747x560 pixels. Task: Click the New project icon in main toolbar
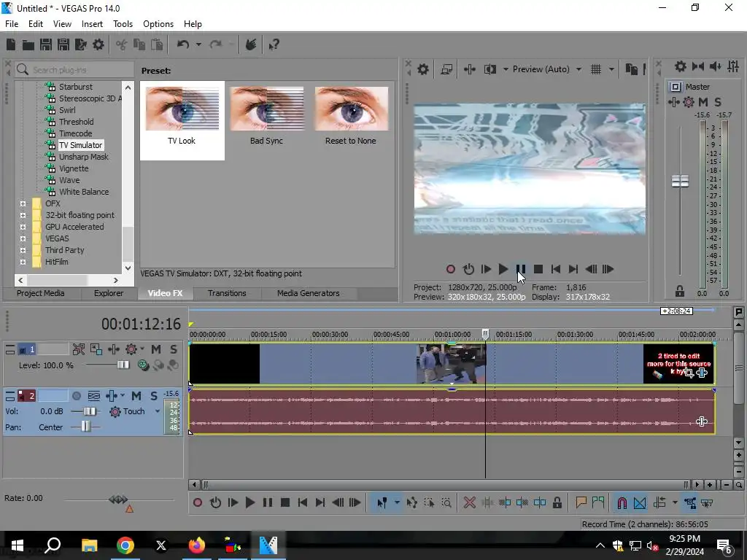click(11, 44)
